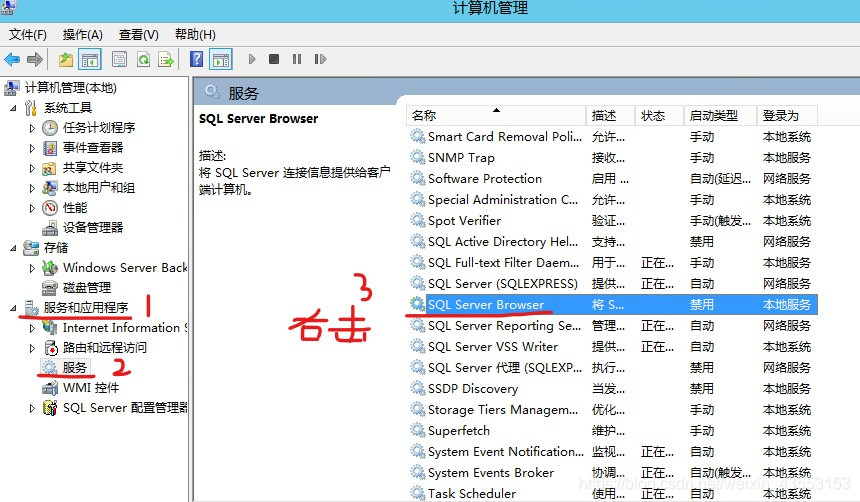This screenshot has height=502, width=860.
Task: Select the SQL Server VSS Writer service
Action: click(x=493, y=347)
